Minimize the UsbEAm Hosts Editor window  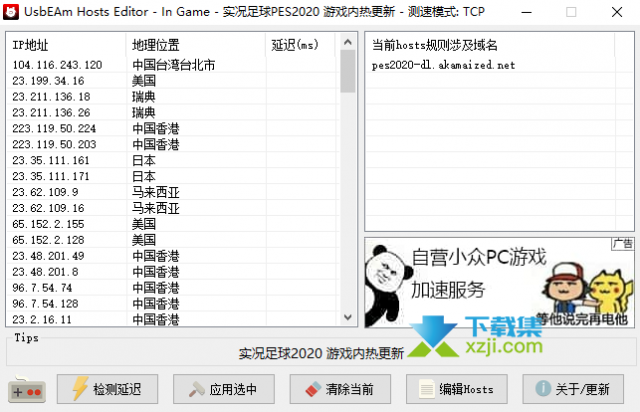[x=527, y=12]
